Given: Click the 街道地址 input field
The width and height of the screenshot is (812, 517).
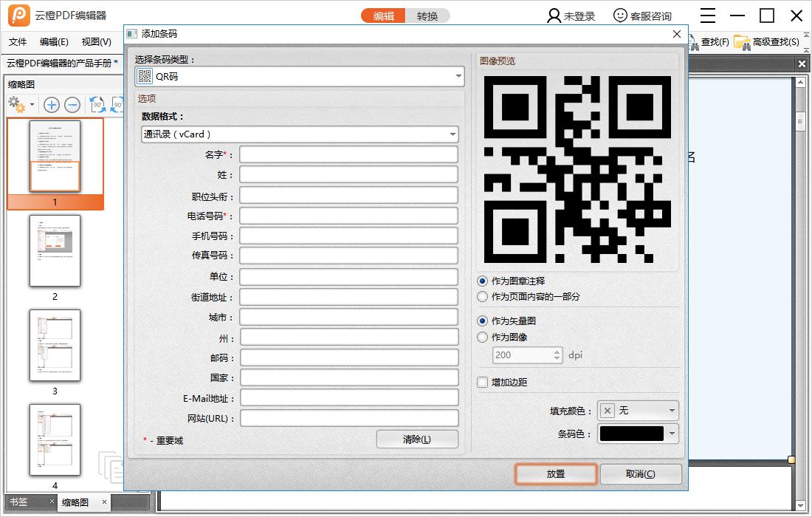Looking at the screenshot, I should (x=348, y=297).
